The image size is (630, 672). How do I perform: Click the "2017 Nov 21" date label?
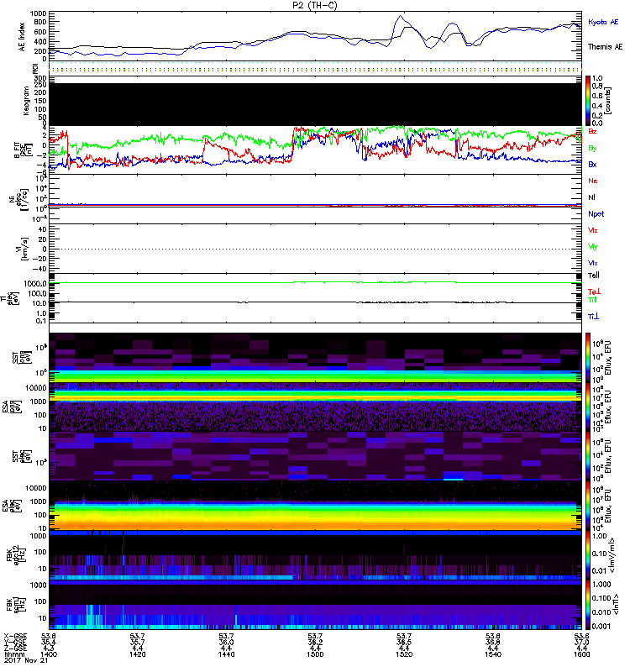click(x=26, y=660)
